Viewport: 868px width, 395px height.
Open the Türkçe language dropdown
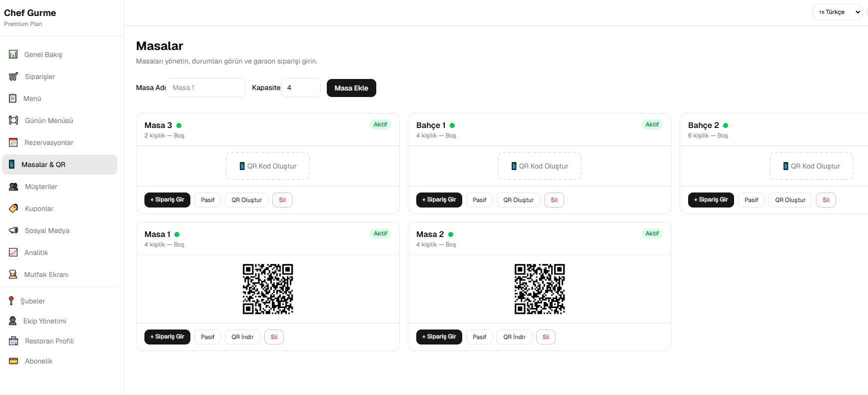pyautogui.click(x=837, y=12)
